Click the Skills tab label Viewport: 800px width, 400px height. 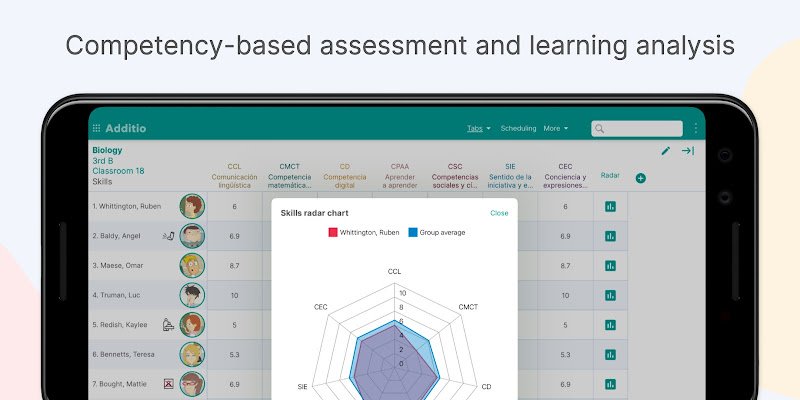[x=102, y=182]
